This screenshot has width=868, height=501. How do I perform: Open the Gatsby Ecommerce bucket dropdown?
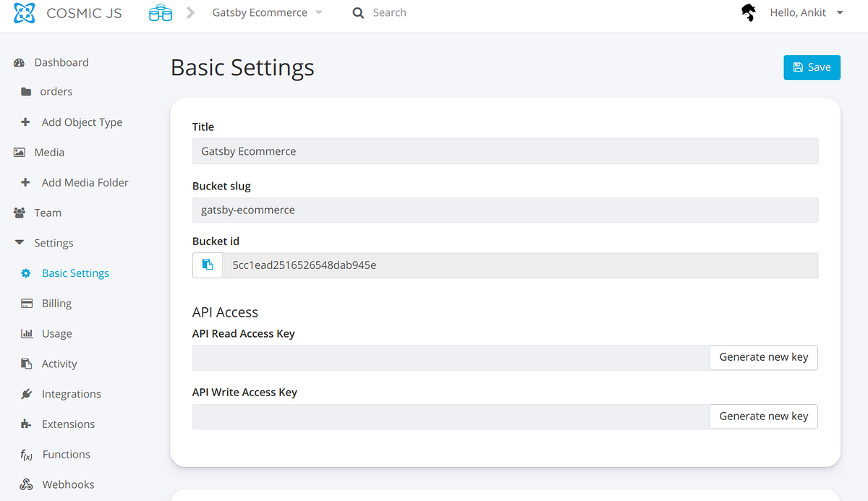(267, 13)
